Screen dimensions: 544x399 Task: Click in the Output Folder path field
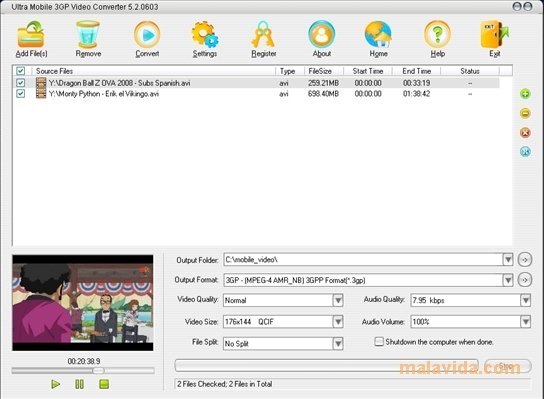pos(363,260)
